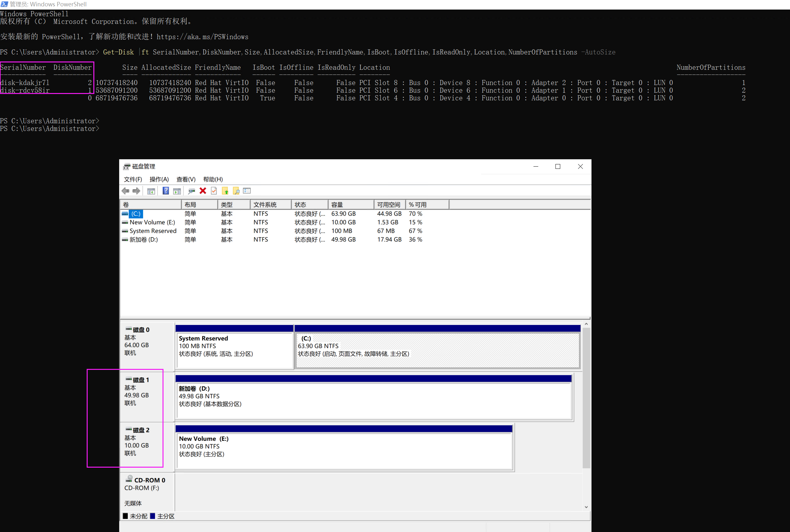Click the Back arrow toolbar icon

126,191
